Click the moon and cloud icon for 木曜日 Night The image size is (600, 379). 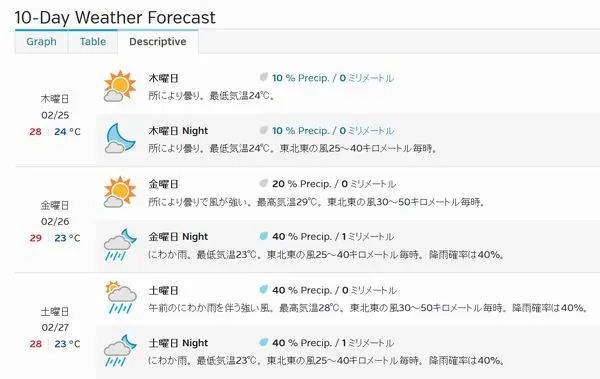tap(120, 138)
